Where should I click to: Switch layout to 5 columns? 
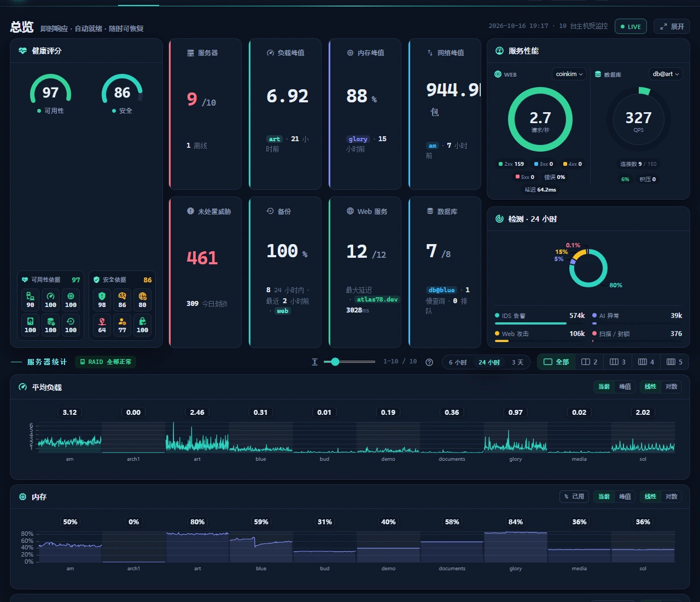674,362
